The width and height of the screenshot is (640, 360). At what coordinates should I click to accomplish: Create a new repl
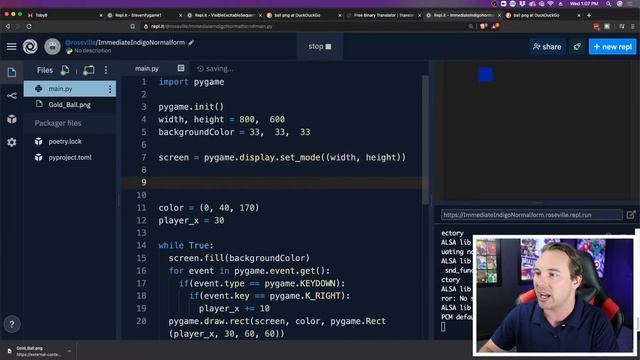(612, 47)
